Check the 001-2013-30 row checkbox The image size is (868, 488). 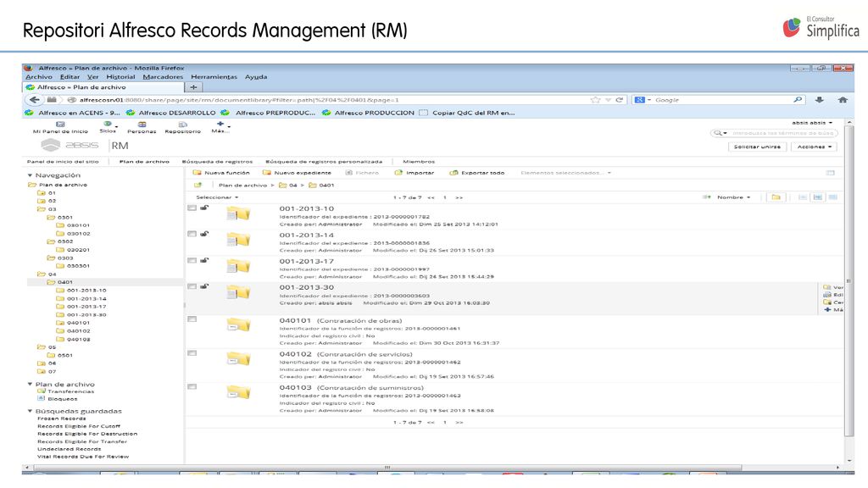pyautogui.click(x=192, y=286)
